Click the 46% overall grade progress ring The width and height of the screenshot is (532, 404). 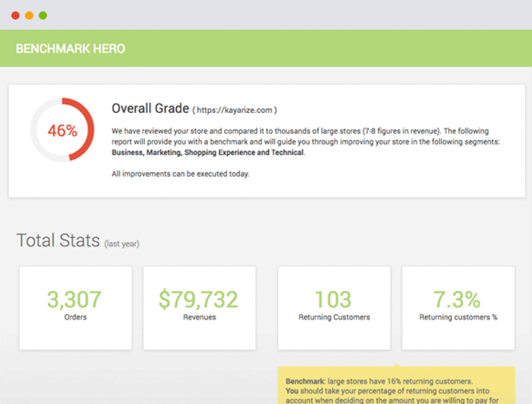coord(62,130)
